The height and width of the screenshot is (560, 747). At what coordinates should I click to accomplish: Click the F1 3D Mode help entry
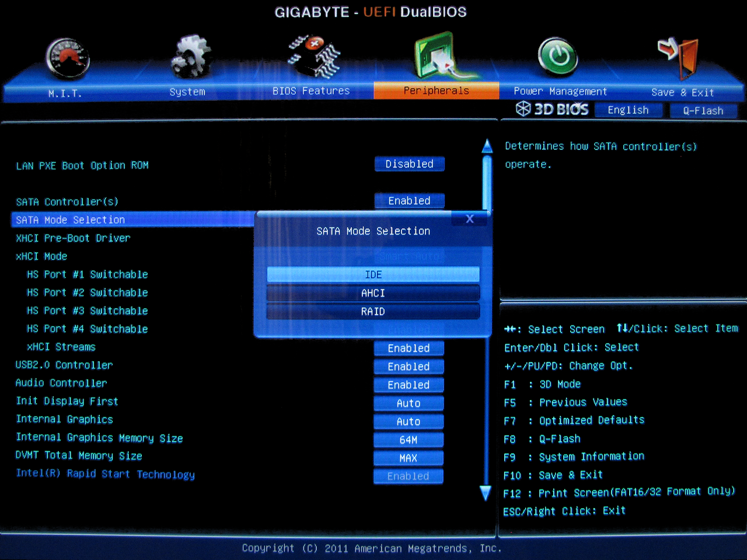(542, 384)
